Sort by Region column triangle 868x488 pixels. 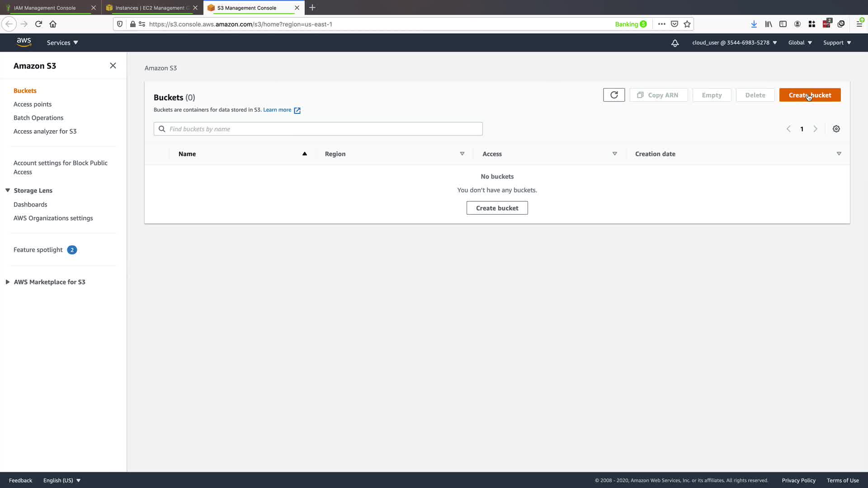pyautogui.click(x=462, y=154)
